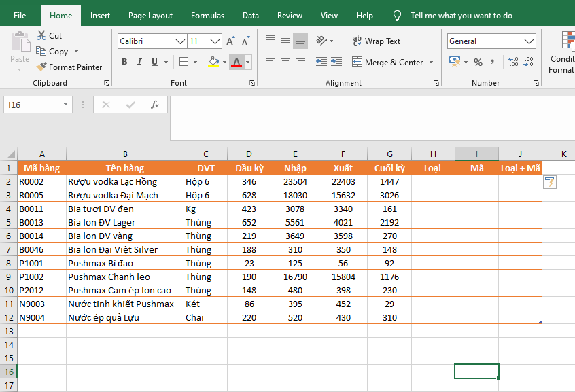Toggle Italic formatting

tap(139, 62)
